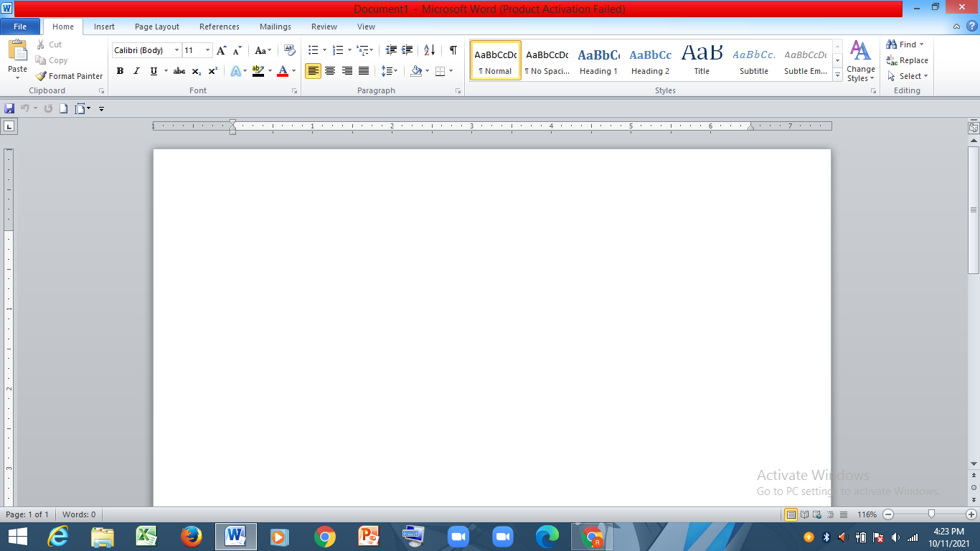Viewport: 980px width, 551px height.
Task: Switch to Draft view icon in status bar
Action: tap(844, 514)
